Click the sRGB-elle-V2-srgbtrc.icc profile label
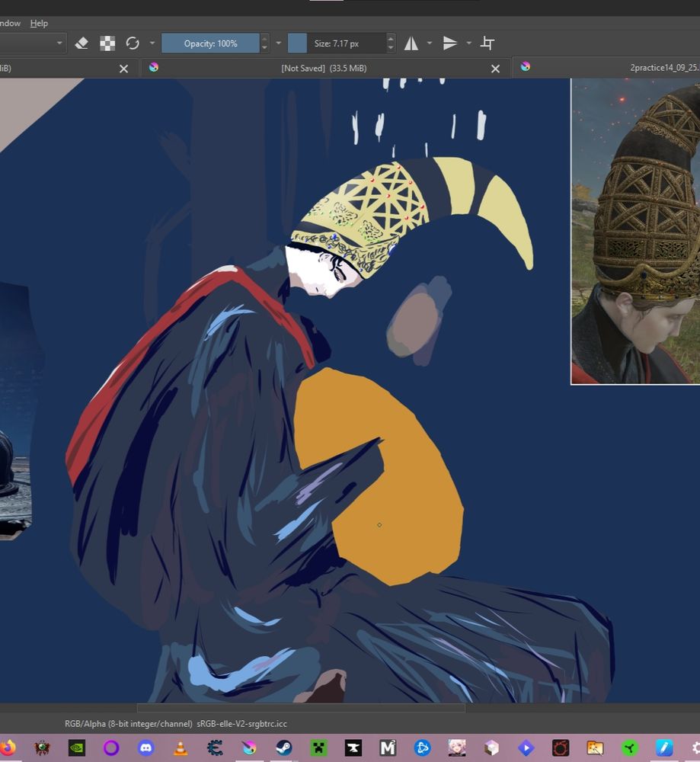 pos(241,723)
